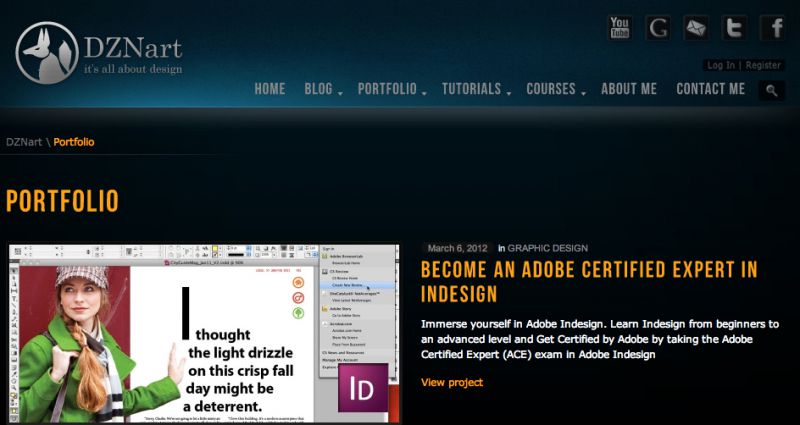The image size is (800, 425).
Task: Expand the Blog dropdown menu
Action: [x=323, y=89]
